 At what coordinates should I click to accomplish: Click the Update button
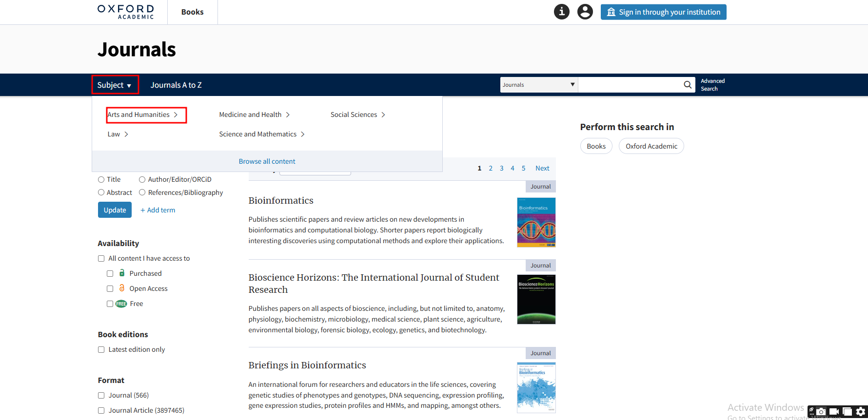(x=115, y=210)
